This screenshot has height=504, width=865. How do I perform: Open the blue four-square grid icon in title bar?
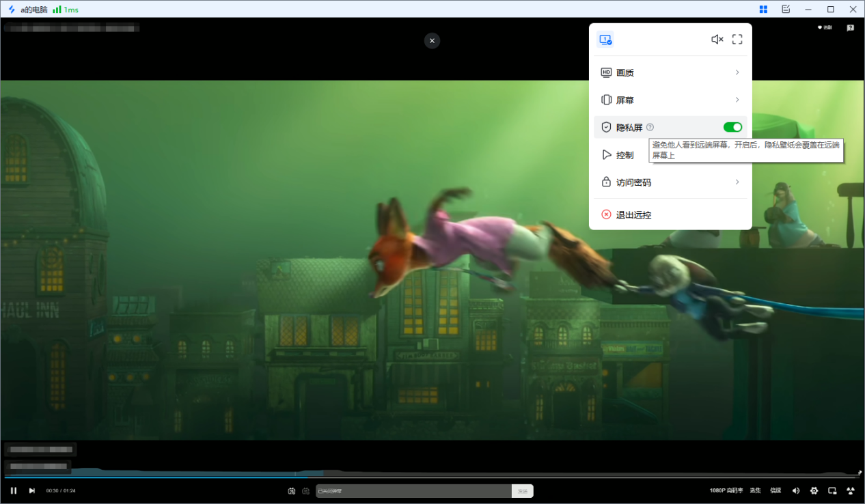tap(763, 9)
